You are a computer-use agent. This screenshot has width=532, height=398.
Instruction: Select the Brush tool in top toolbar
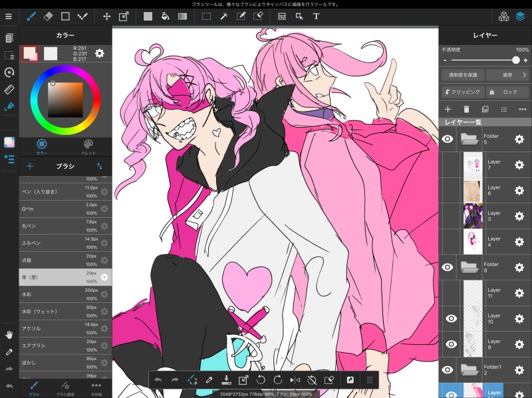click(x=31, y=16)
